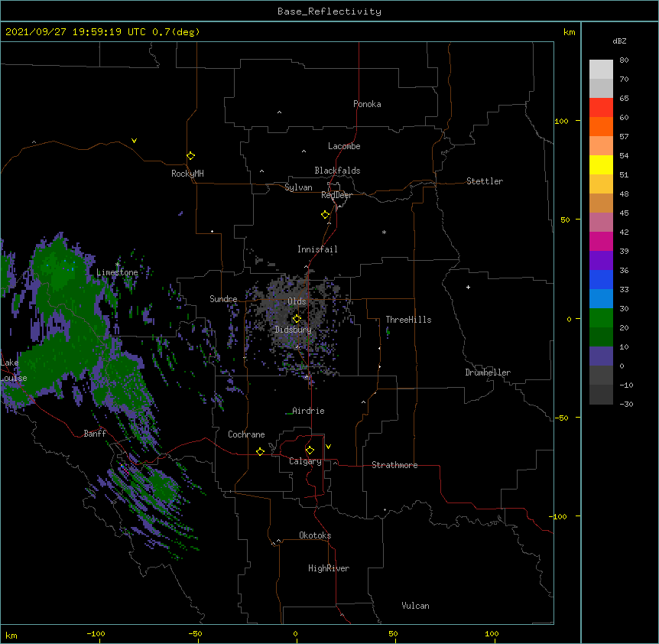Click the 0 tick on the horizontal axis

295,633
